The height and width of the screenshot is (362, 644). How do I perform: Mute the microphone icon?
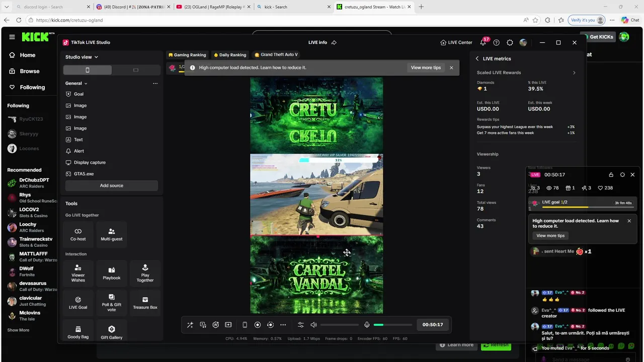[367, 325]
